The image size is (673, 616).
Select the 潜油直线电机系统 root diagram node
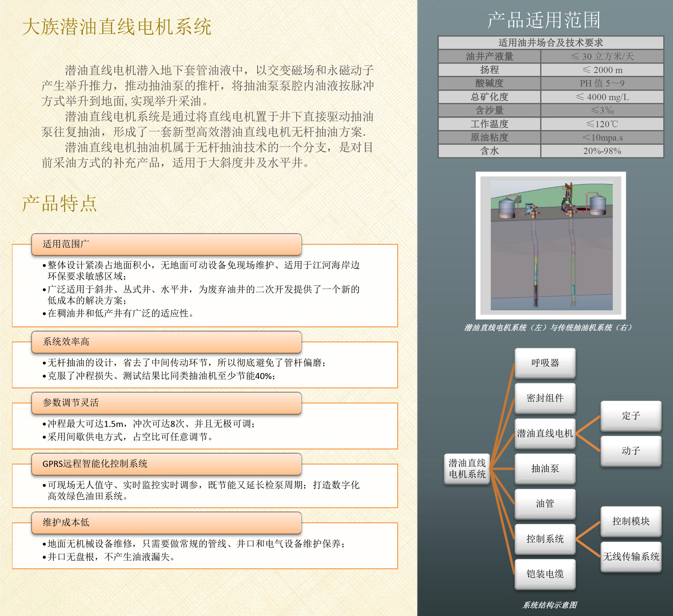[x=467, y=469]
